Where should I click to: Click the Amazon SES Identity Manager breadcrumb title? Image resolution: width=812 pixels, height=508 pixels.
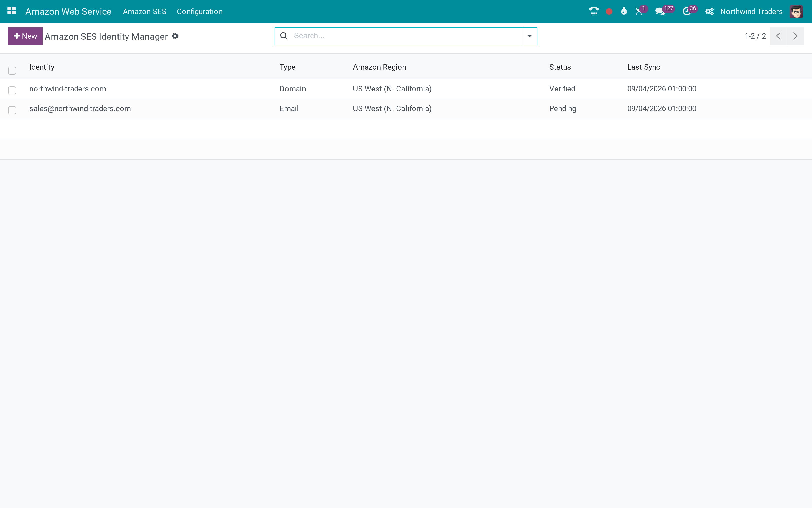tap(106, 36)
